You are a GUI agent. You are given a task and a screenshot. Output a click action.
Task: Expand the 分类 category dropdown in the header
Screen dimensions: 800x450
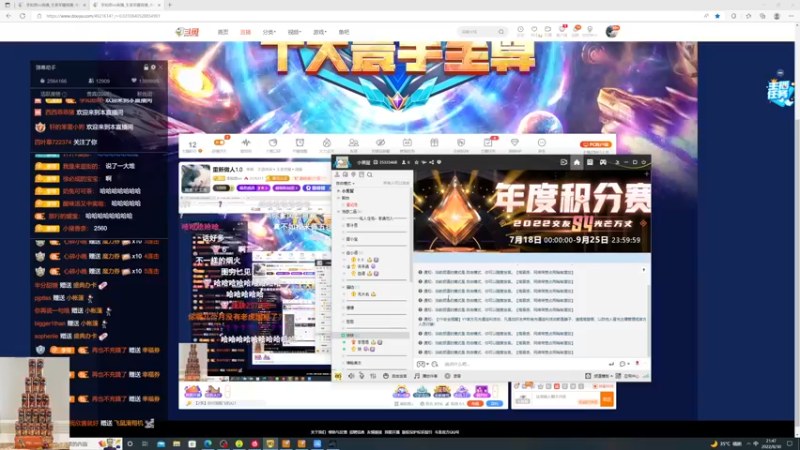point(269,32)
